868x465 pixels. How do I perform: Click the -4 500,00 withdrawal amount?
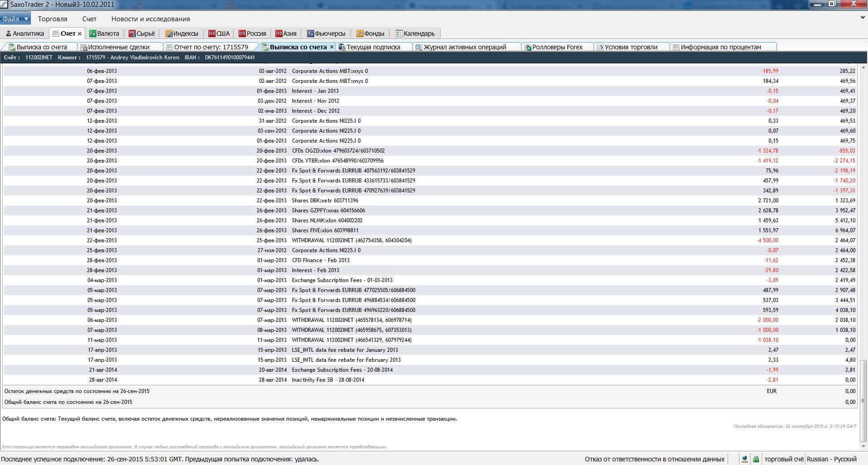(767, 240)
